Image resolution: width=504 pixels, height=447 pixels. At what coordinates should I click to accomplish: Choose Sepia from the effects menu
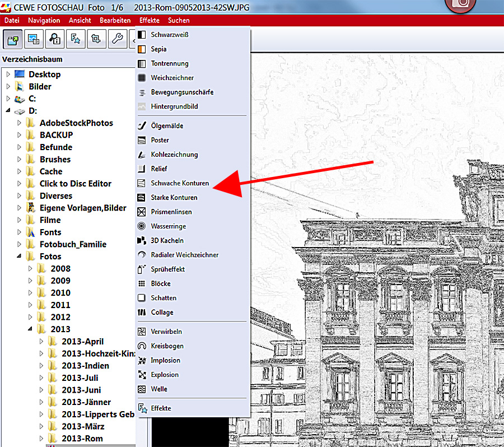158,49
